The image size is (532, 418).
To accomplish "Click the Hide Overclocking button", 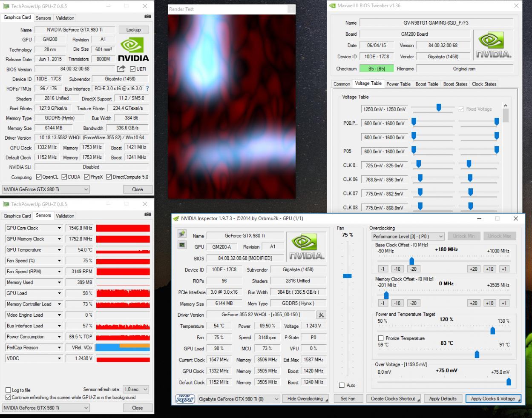I will point(306,399).
